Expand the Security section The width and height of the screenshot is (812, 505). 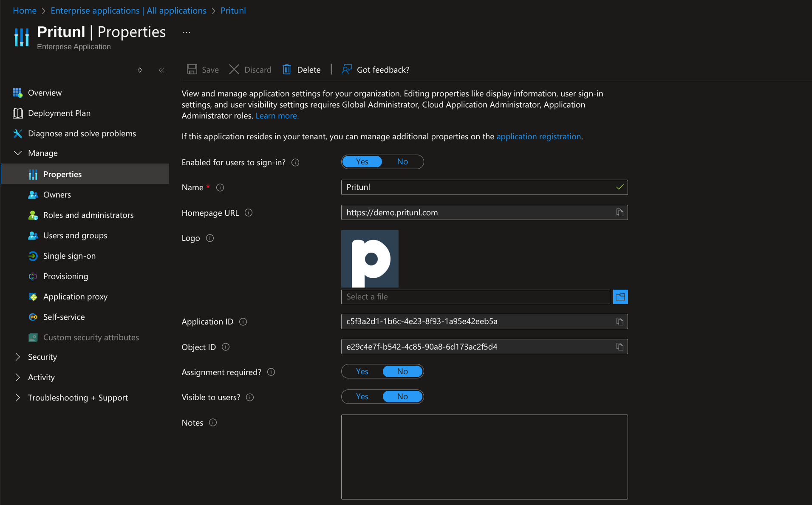click(x=17, y=357)
